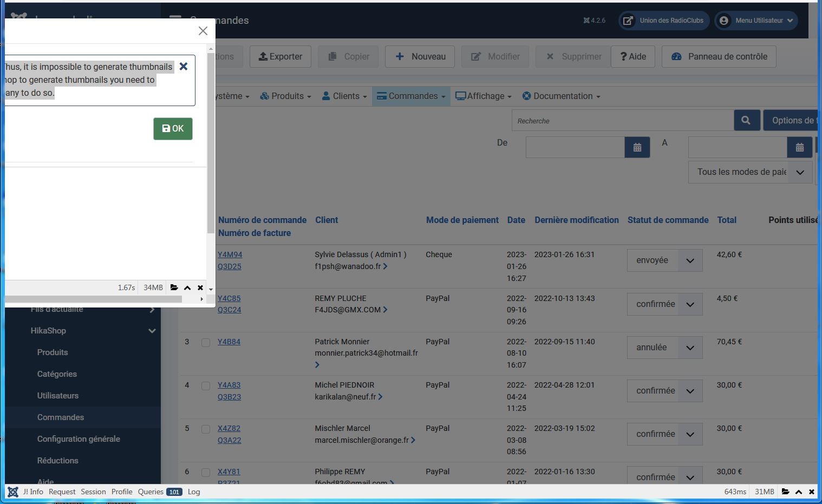Open Configuration générale in the sidebar

pos(79,439)
